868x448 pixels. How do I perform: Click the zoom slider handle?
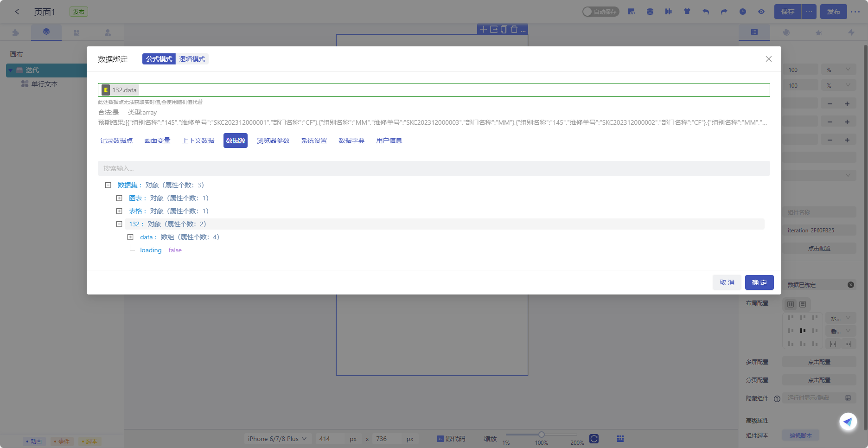541,435
